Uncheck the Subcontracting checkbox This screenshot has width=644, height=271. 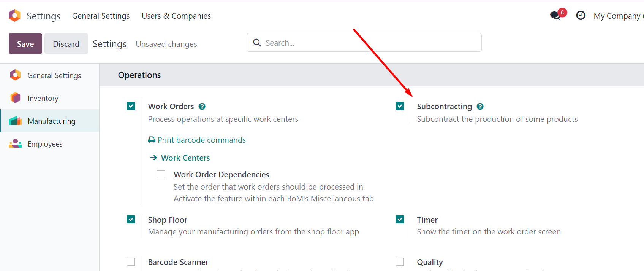(400, 106)
